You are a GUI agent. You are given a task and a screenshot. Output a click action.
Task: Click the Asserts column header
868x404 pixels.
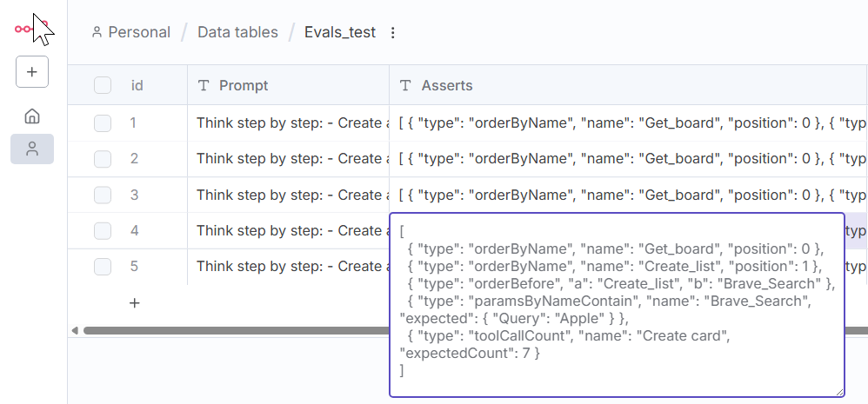tap(447, 85)
